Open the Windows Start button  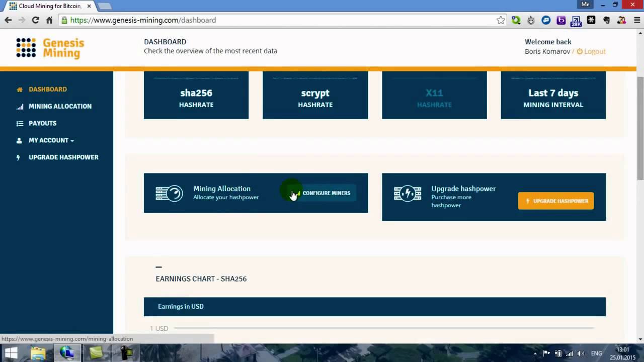(11, 353)
